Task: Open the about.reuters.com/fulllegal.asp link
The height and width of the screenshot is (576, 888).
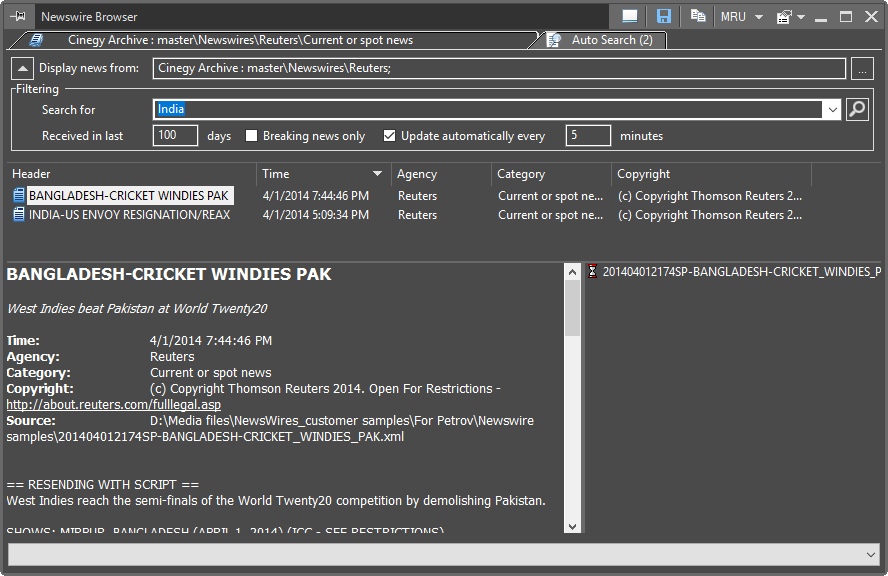Action: (x=113, y=404)
